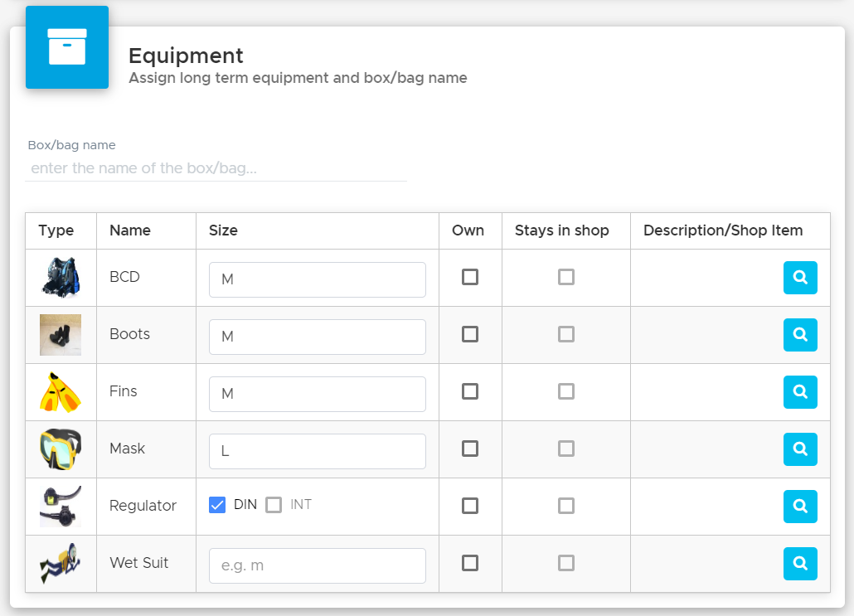Click the Wet Suit diver picture
Viewport: 854px width, 616px height.
pyautogui.click(x=61, y=564)
